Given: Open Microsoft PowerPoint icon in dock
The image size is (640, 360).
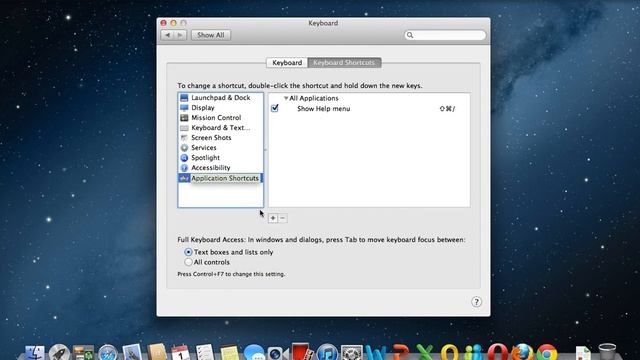Looking at the screenshot, I should click(400, 353).
